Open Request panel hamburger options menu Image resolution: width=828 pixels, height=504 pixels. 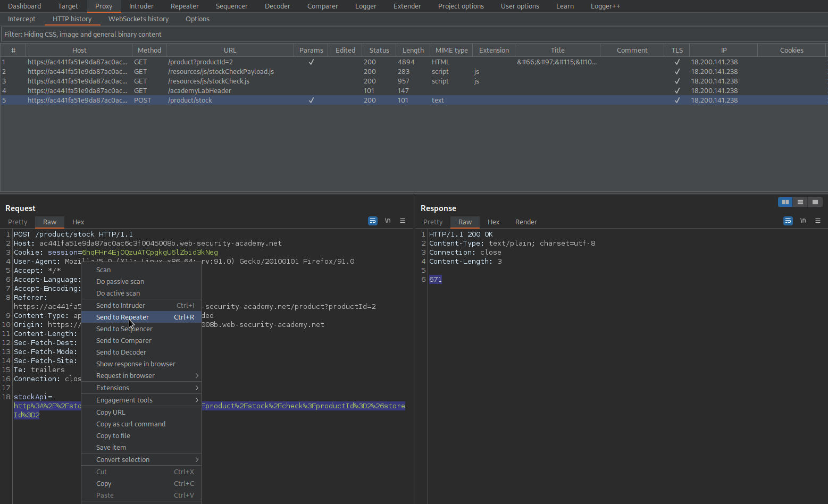point(403,221)
